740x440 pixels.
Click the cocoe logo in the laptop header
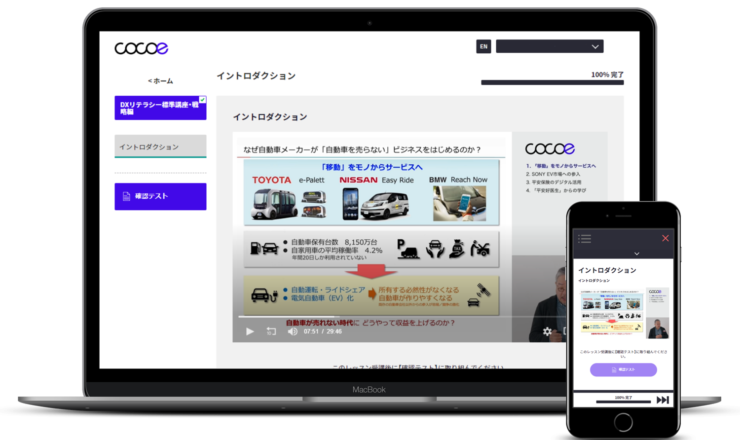[141, 48]
